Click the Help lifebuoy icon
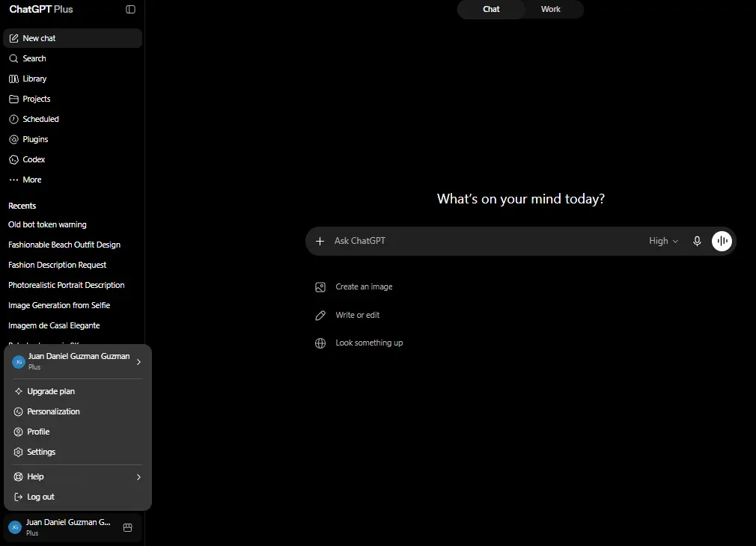Image resolution: width=756 pixels, height=546 pixels. [18, 476]
